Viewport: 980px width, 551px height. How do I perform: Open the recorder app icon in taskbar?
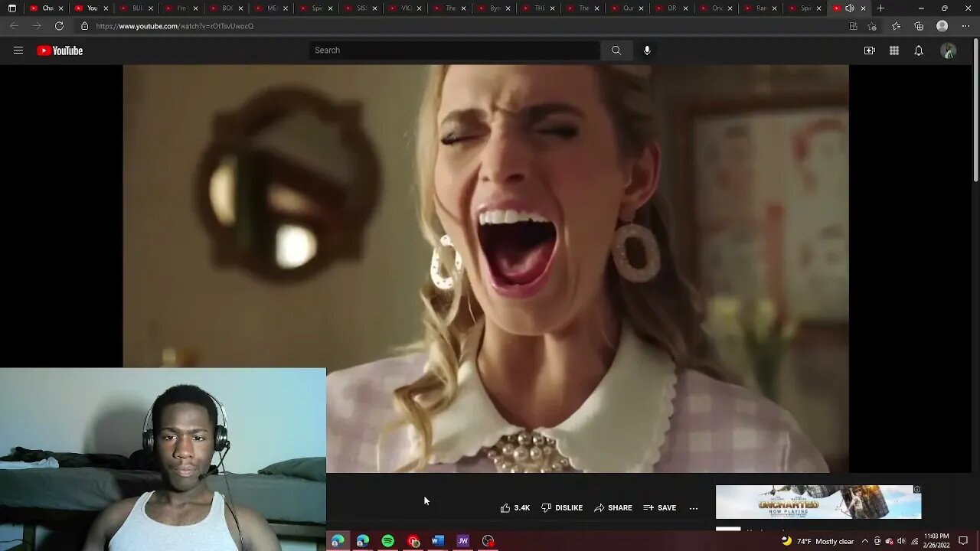(x=488, y=541)
